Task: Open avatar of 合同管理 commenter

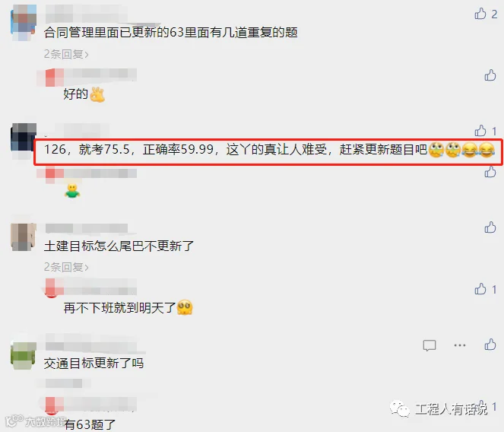Action: pyautogui.click(x=24, y=23)
